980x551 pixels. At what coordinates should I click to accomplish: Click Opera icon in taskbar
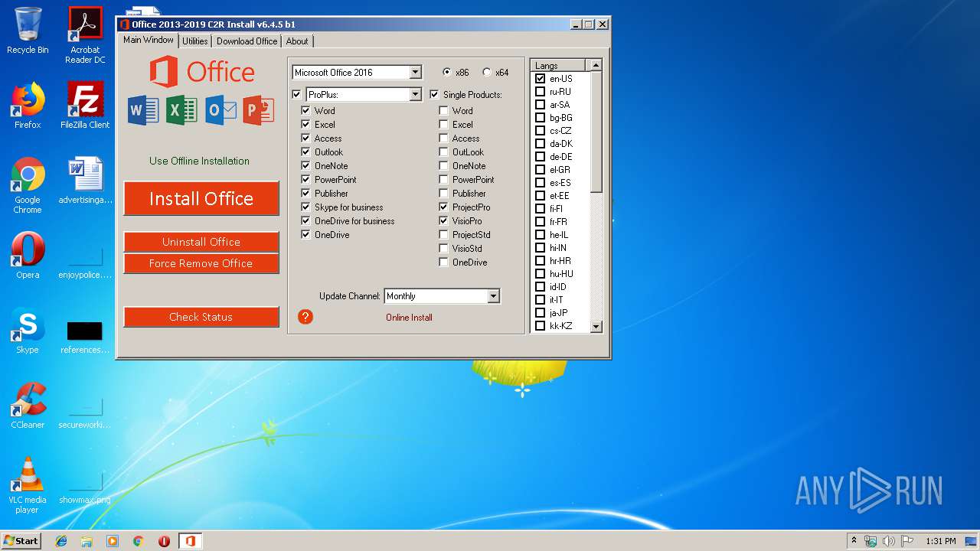click(x=164, y=541)
